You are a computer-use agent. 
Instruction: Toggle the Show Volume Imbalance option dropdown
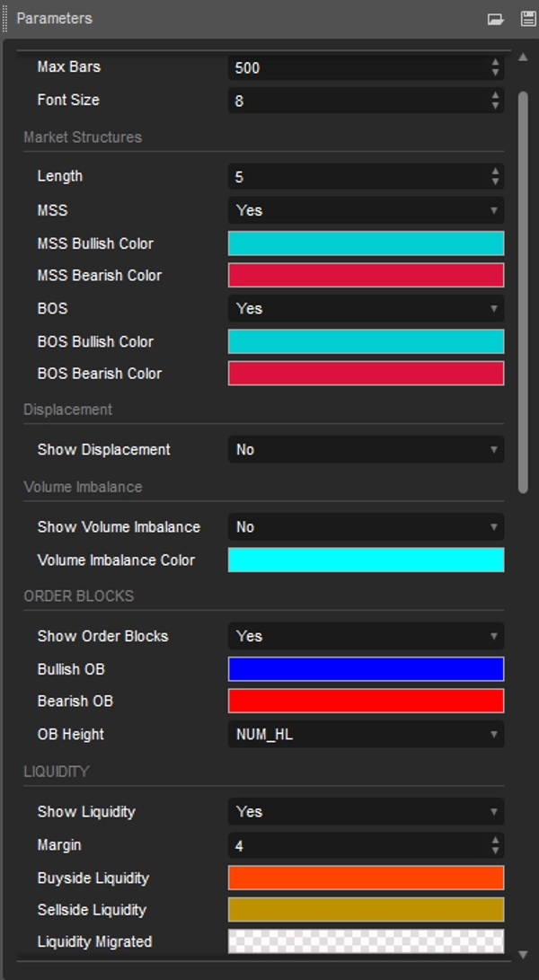366,526
